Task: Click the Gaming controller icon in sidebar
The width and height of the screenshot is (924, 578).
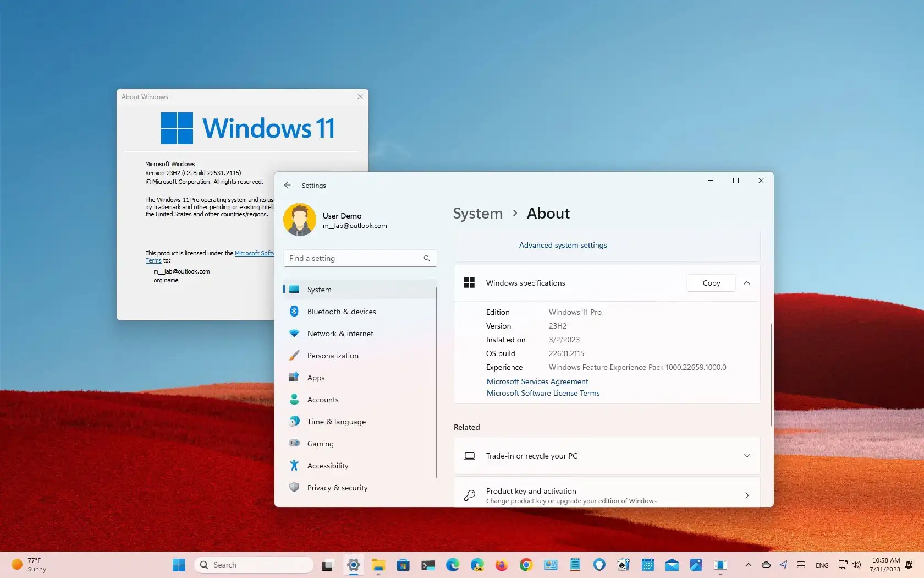Action: [294, 443]
